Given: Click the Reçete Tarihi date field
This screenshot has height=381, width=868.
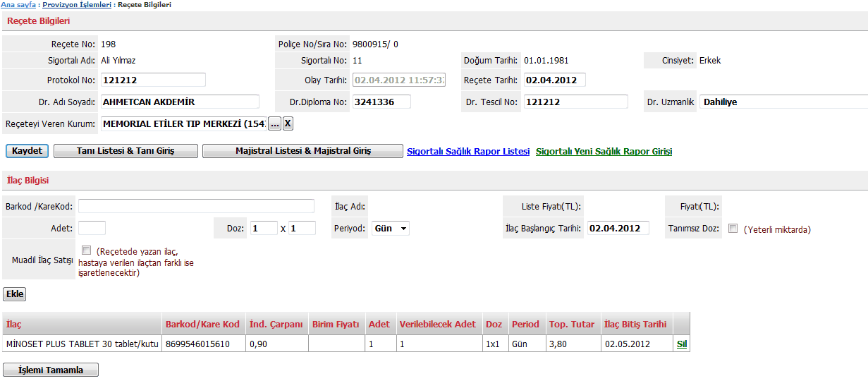Looking at the screenshot, I should pyautogui.click(x=554, y=80).
